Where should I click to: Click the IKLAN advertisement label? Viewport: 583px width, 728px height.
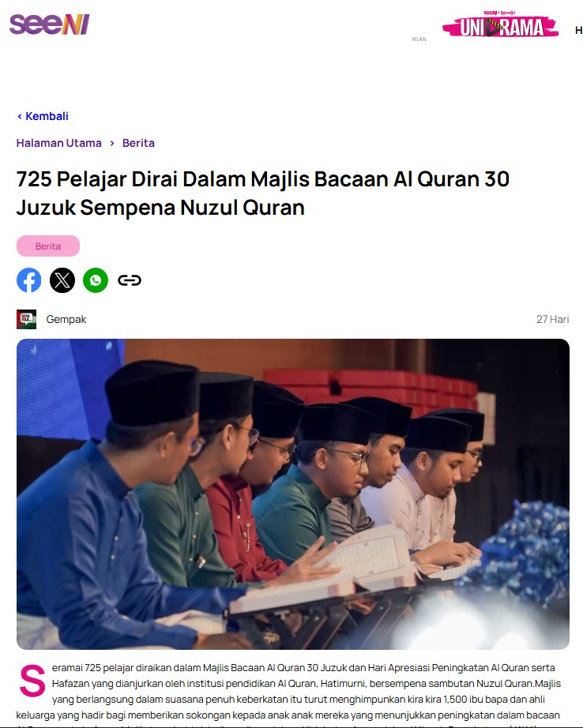pyautogui.click(x=419, y=39)
